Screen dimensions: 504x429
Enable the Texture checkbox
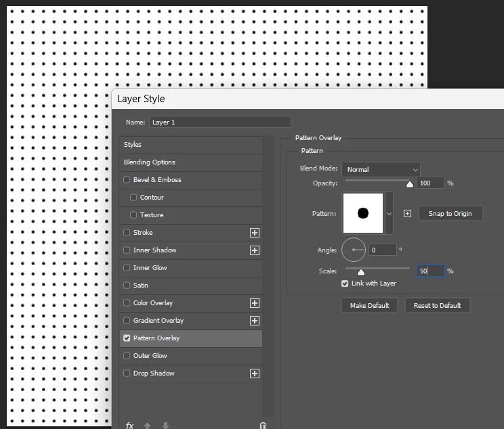(133, 214)
